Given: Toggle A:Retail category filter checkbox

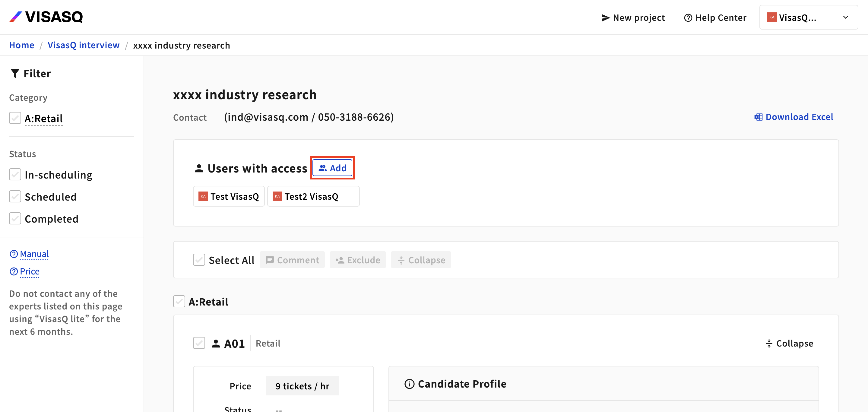Looking at the screenshot, I should [15, 118].
